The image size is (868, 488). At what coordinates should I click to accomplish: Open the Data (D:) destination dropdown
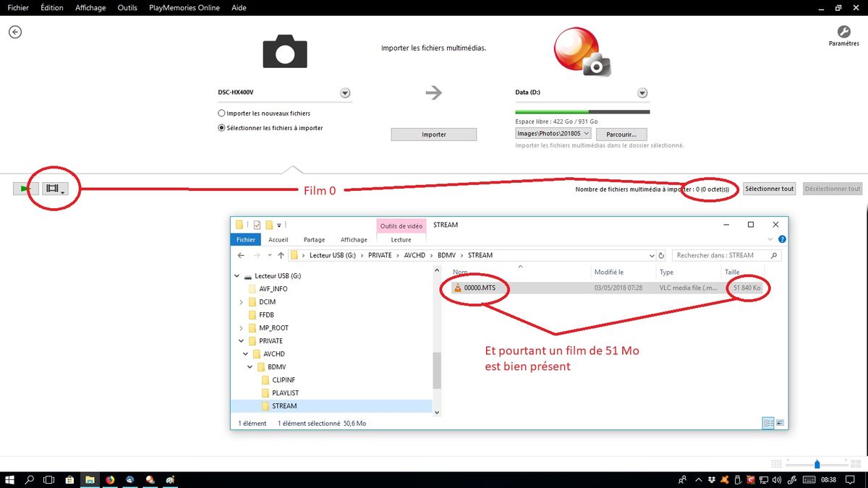[x=642, y=93]
